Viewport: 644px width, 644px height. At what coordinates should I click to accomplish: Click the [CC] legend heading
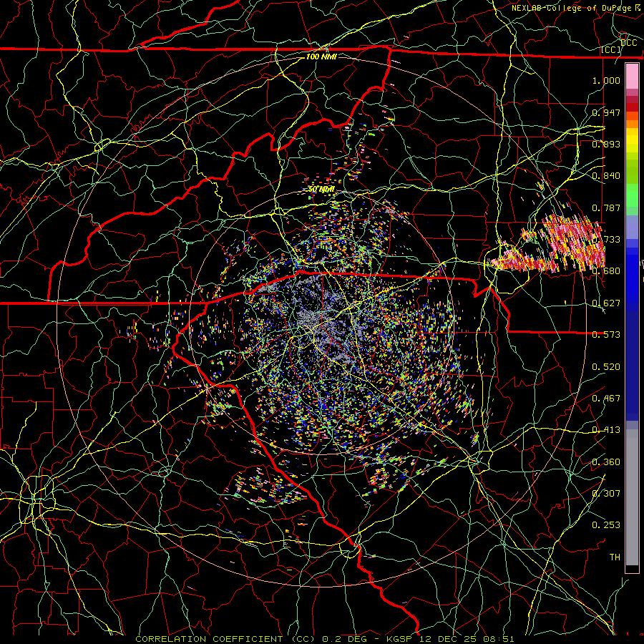[x=611, y=50]
